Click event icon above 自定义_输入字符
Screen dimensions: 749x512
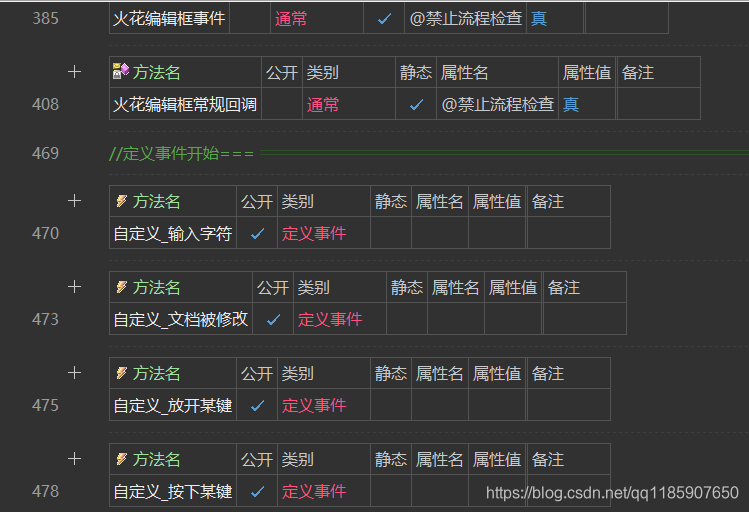coord(121,201)
